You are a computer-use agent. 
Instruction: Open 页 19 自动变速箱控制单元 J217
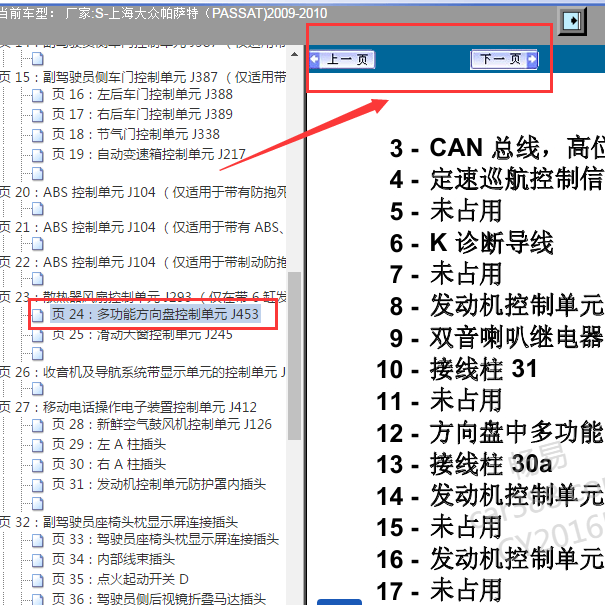(x=149, y=154)
